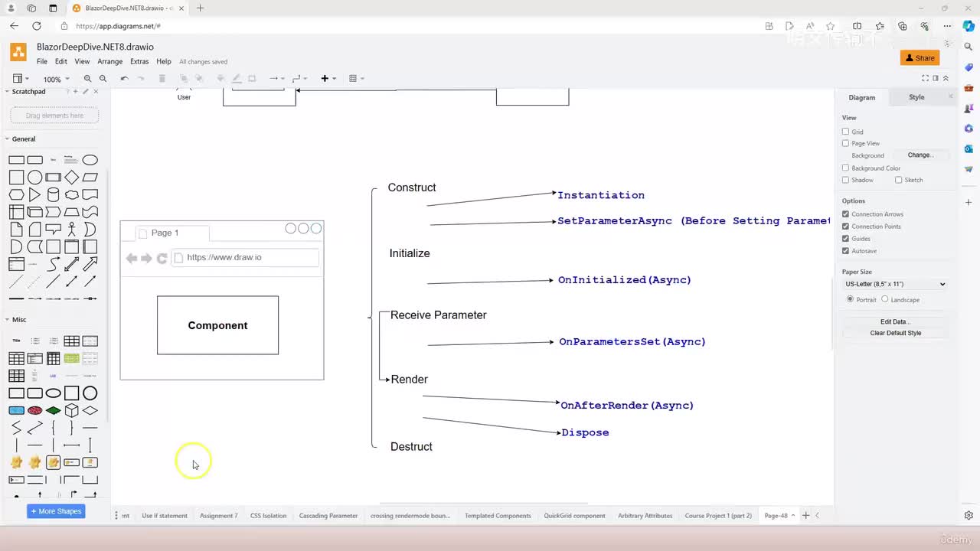Pick the Actor stick-figure shape
The height and width of the screenshot is (551, 980).
tap(72, 229)
